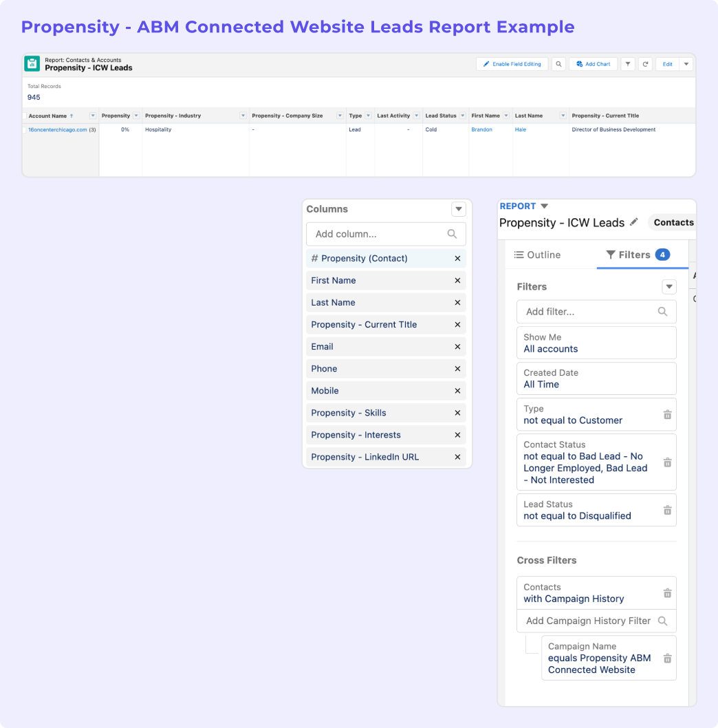Open the Filters section dropdown menu
718x728 pixels.
669,286
